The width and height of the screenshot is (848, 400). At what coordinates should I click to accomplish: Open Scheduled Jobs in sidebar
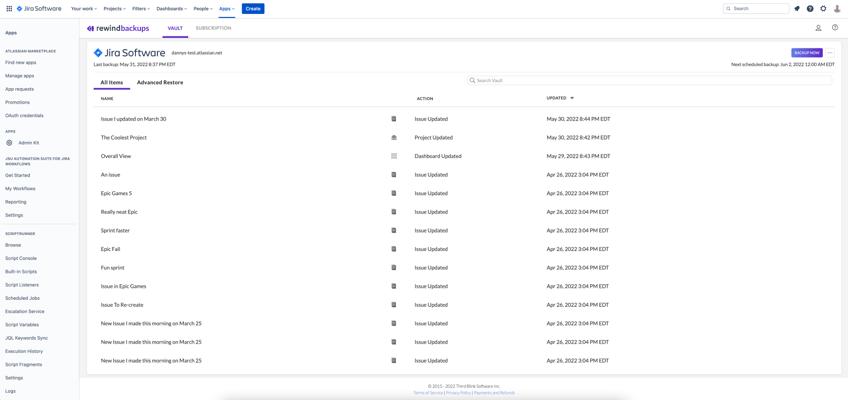(x=22, y=298)
